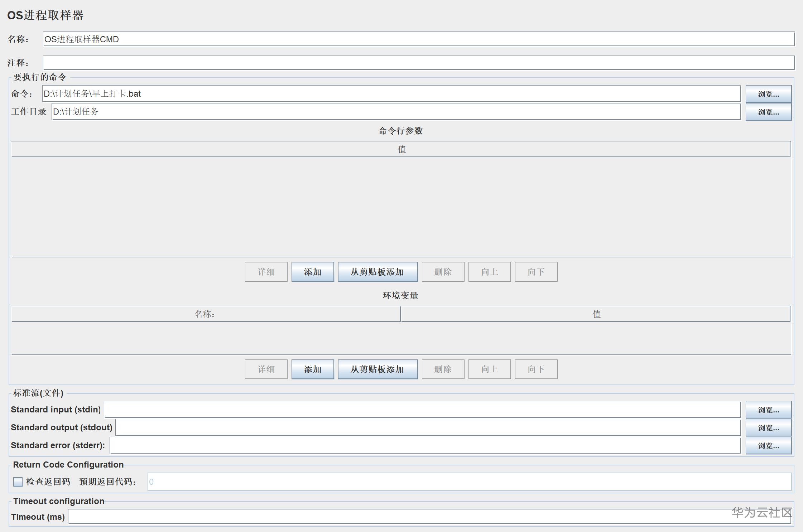This screenshot has height=532, width=803.
Task: Click the 工作目录 input field
Action: (396, 112)
